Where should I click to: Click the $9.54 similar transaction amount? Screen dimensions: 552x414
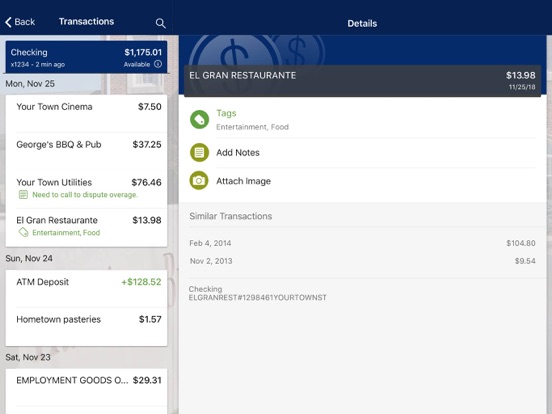(525, 261)
